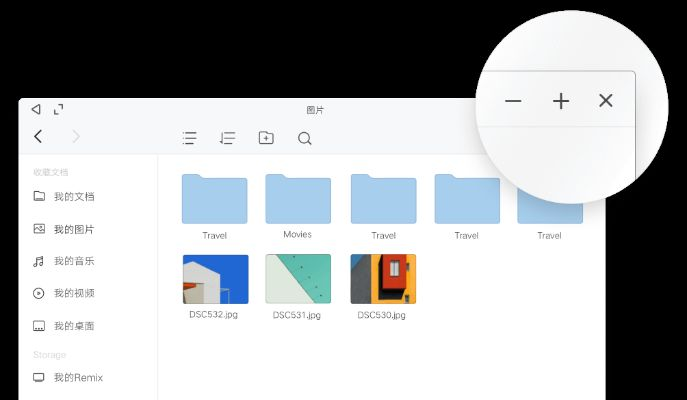Open search with the magnifier icon
The image size is (687, 400).
(305, 138)
